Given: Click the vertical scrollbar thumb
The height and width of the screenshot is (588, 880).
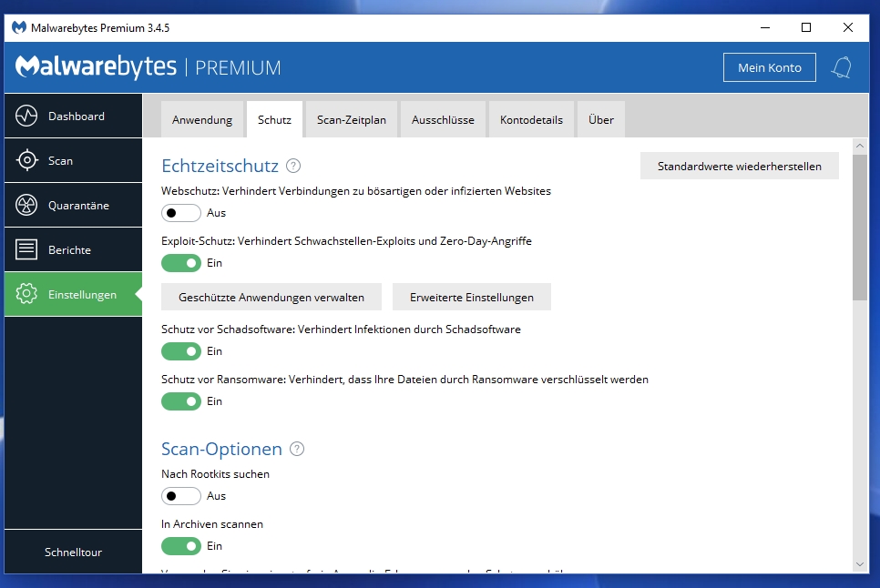Looking at the screenshot, I should [860, 228].
